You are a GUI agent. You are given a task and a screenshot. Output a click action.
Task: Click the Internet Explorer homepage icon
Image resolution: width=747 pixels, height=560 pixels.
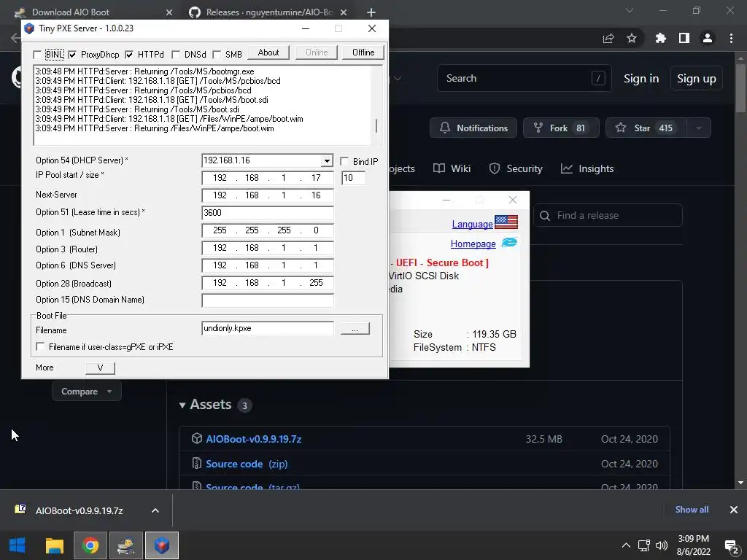coord(509,242)
